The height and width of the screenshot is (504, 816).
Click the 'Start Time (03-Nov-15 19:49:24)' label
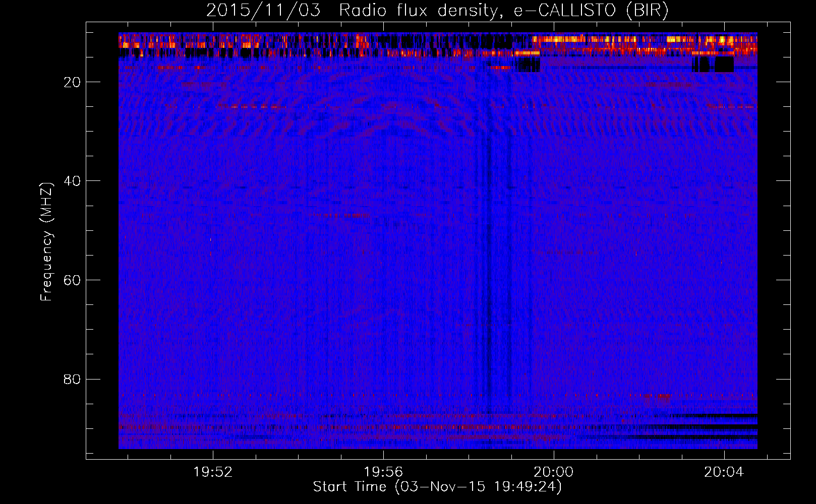pos(437,487)
